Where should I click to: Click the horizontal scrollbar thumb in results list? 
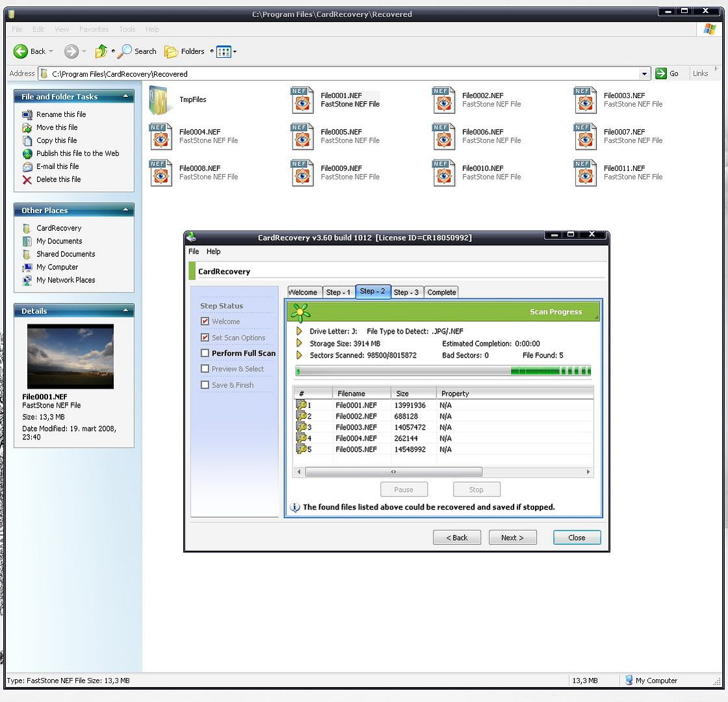393,472
